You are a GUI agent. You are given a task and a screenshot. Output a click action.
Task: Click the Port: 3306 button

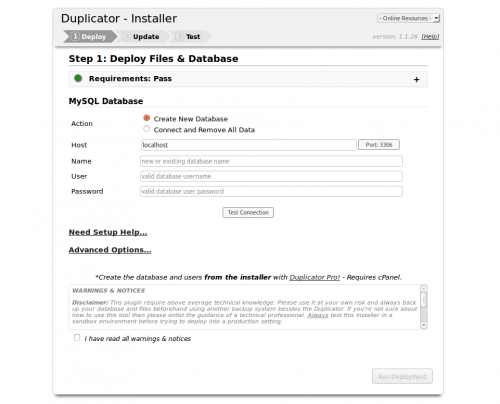379,145
